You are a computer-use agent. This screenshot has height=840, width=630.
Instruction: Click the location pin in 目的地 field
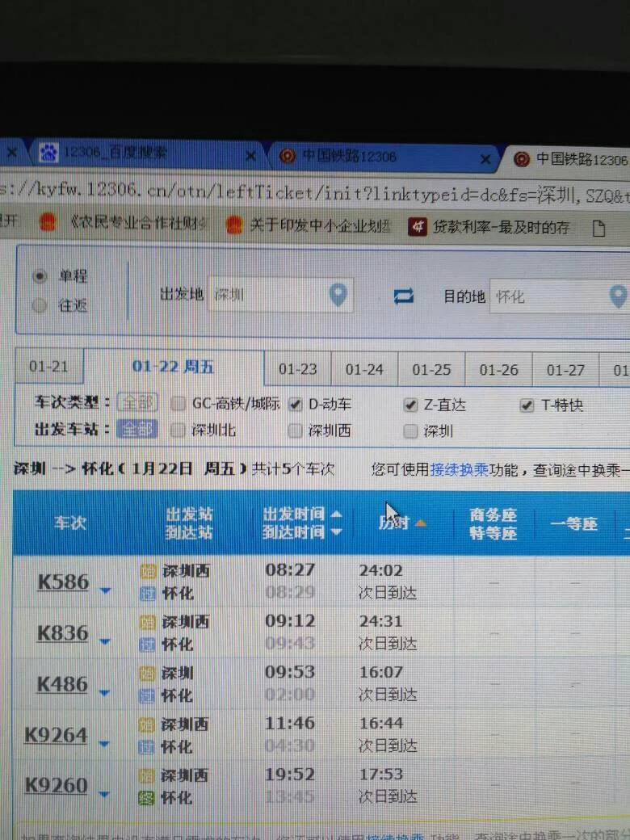(x=618, y=296)
